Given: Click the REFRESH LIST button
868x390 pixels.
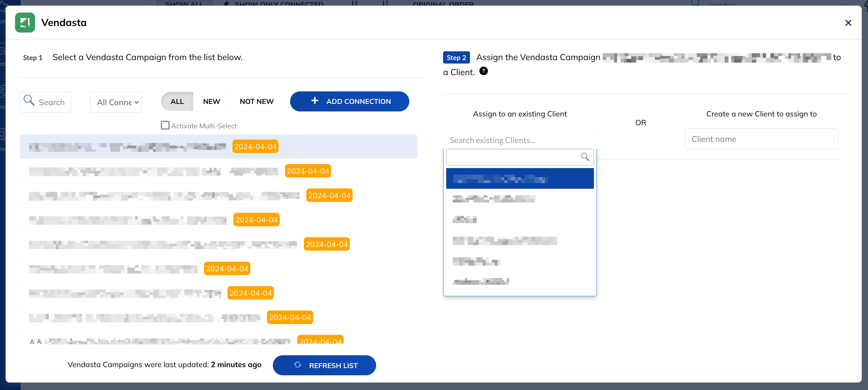Looking at the screenshot, I should pyautogui.click(x=324, y=365).
